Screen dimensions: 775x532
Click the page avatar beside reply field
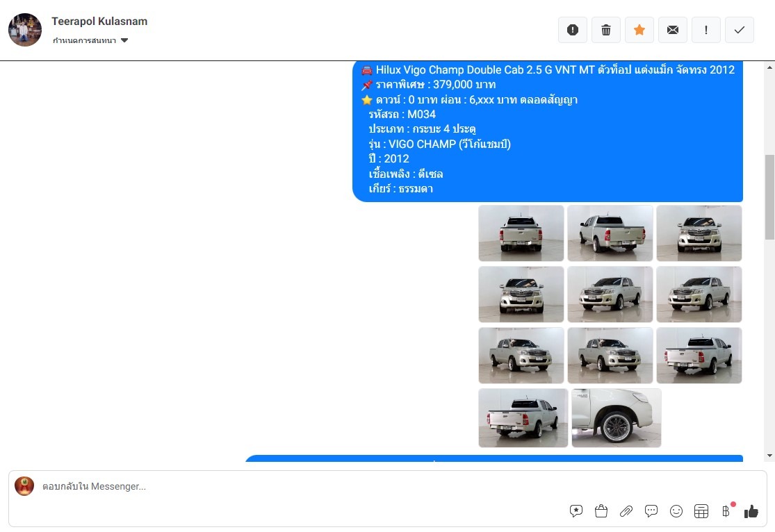pyautogui.click(x=24, y=486)
